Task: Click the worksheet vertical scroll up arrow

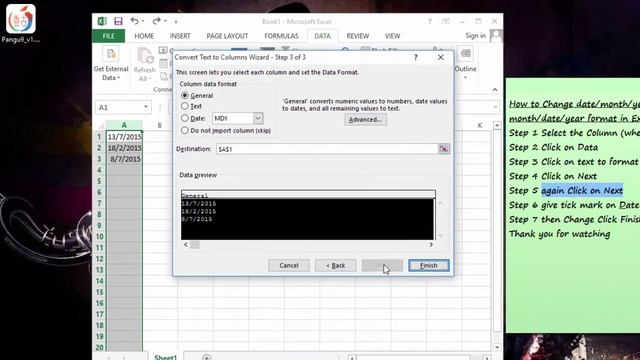Action: 497,125
